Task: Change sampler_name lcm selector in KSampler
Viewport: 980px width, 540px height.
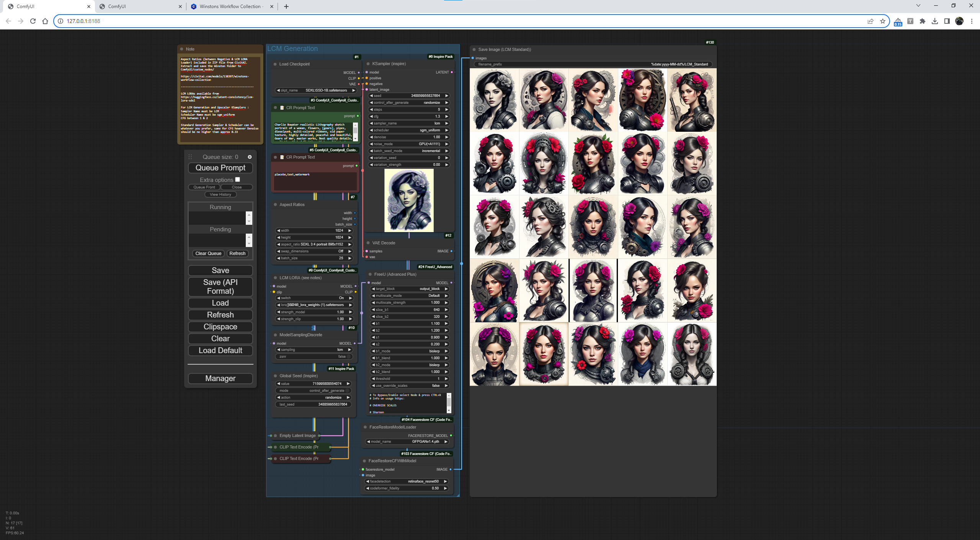Action: [409, 123]
